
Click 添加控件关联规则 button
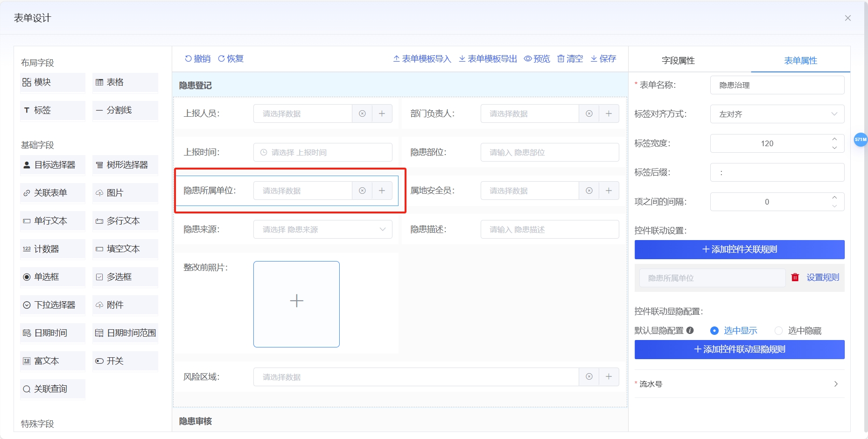[x=740, y=249]
